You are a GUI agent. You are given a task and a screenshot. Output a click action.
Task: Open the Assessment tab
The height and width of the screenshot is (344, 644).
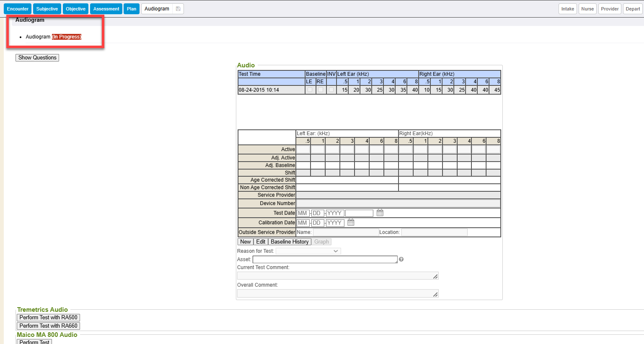pos(106,9)
